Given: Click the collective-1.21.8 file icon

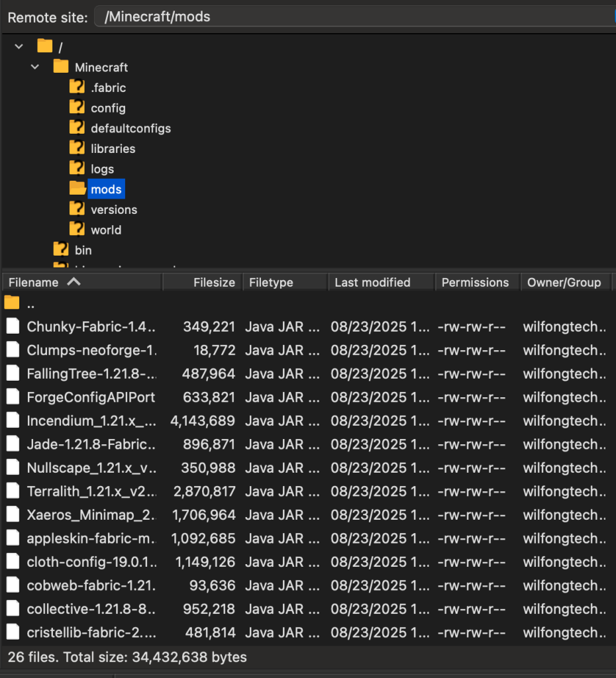Looking at the screenshot, I should pyautogui.click(x=13, y=609).
